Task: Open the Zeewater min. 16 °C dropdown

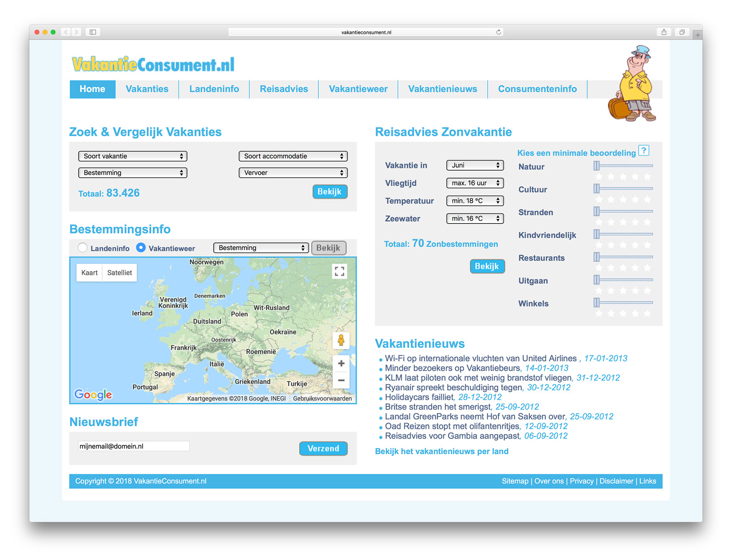Action: 475,218
